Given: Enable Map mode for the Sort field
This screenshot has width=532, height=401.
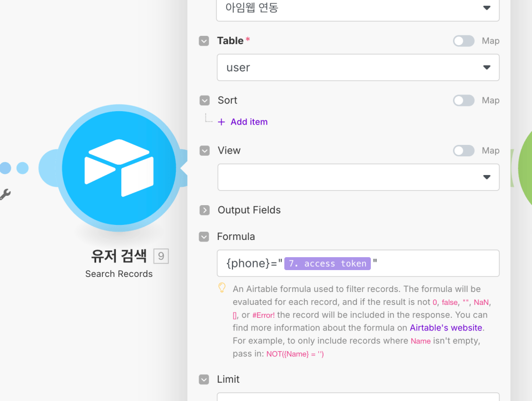Looking at the screenshot, I should [463, 100].
